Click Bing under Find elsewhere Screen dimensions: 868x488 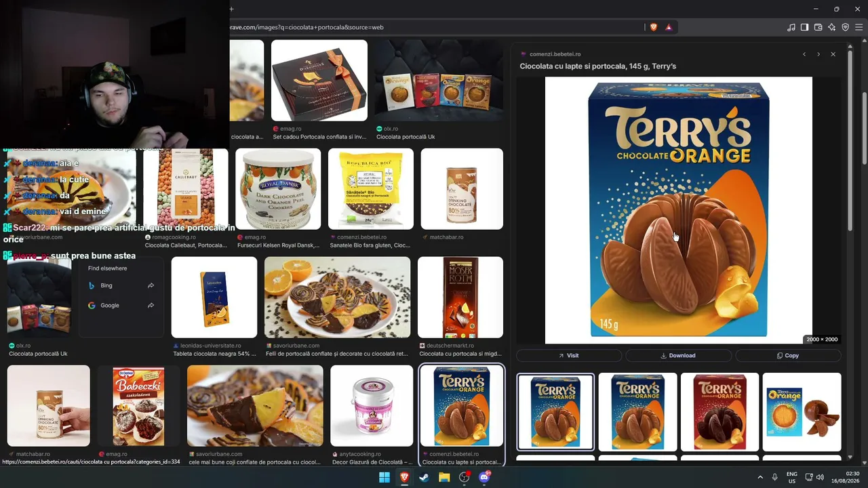[x=121, y=285]
